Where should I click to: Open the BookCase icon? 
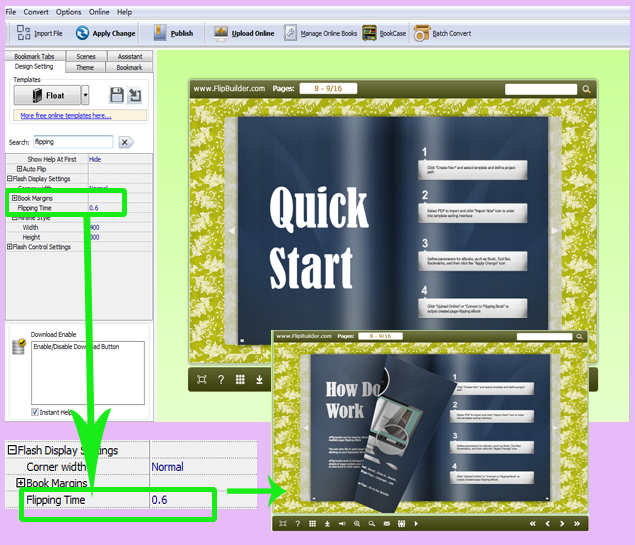[369, 33]
